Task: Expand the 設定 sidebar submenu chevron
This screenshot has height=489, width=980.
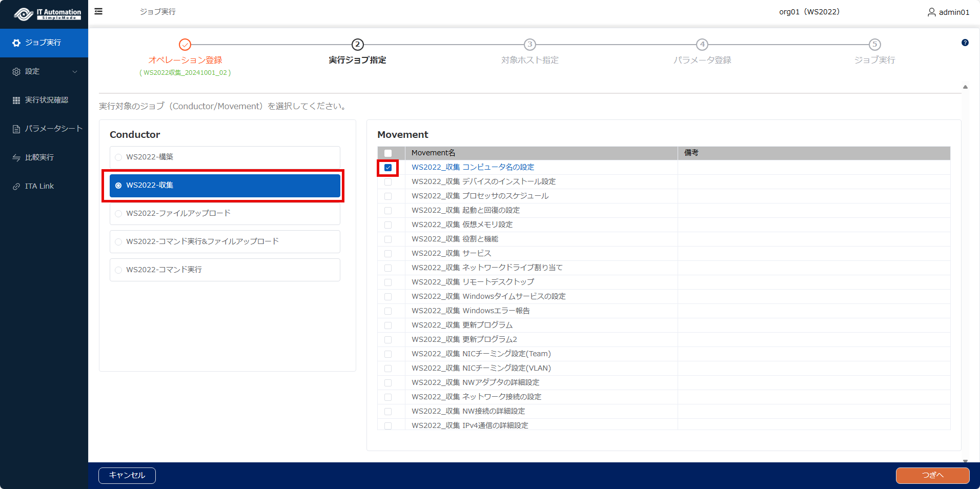Action: pyautogui.click(x=75, y=72)
